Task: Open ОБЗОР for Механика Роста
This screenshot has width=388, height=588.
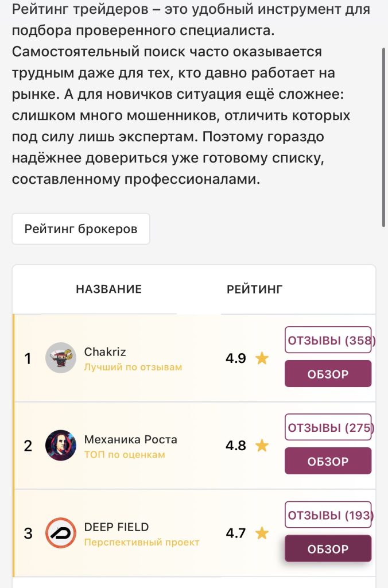Action: click(x=328, y=461)
